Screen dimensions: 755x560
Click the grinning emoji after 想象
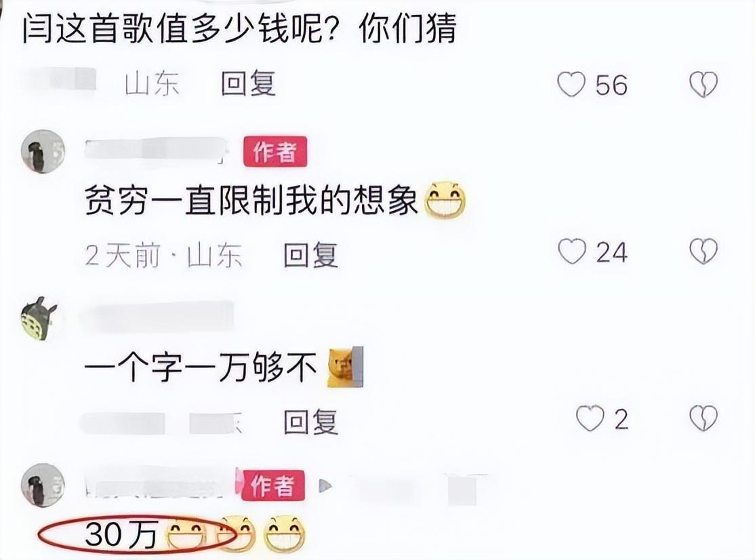pos(445,200)
